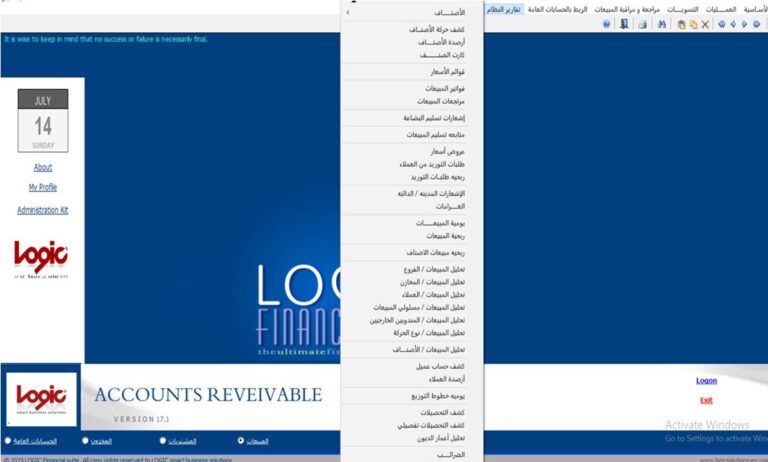768x462 pixels.
Task: Click the exit door icon in toolbar
Action: (x=625, y=24)
